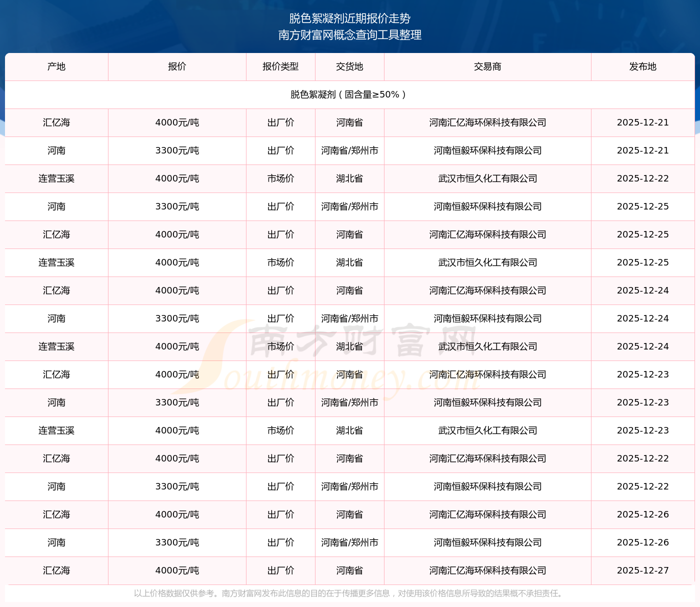Click the 报价 column header
The height and width of the screenshot is (607, 700).
click(x=177, y=66)
